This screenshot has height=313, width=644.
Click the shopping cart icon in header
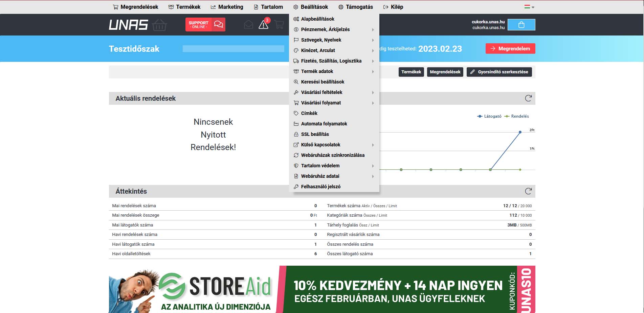click(x=279, y=25)
